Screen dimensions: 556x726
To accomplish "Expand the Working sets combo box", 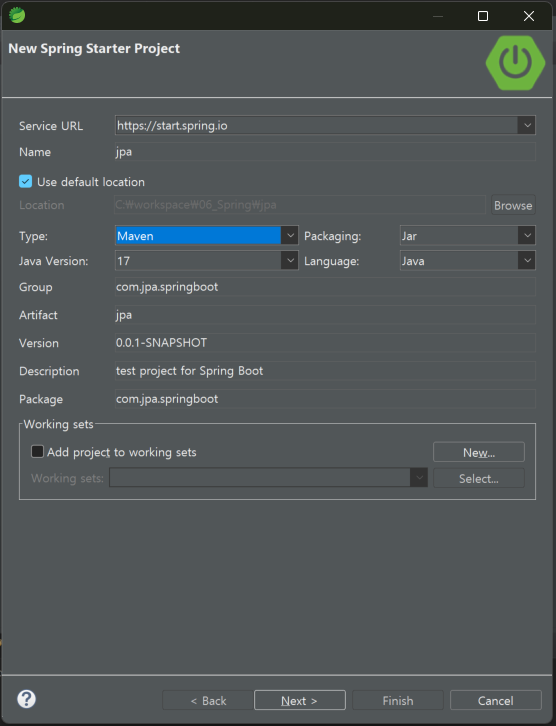I will click(x=268, y=477).
